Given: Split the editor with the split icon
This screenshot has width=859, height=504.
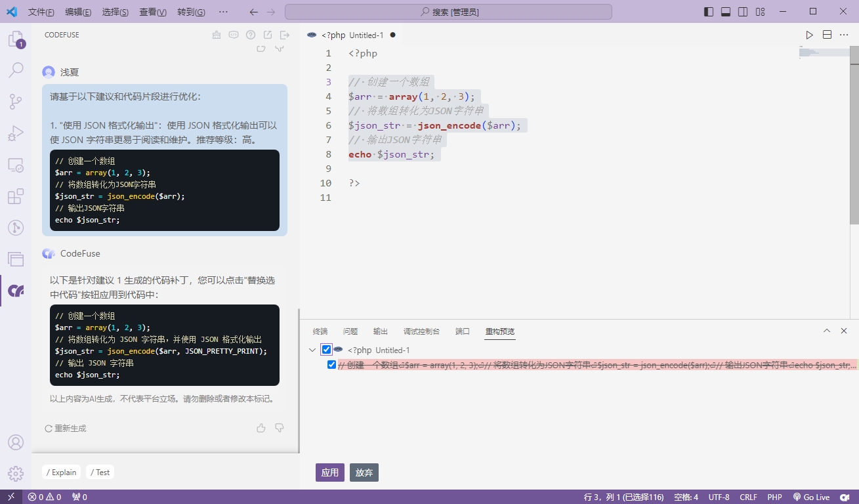Looking at the screenshot, I should point(827,35).
